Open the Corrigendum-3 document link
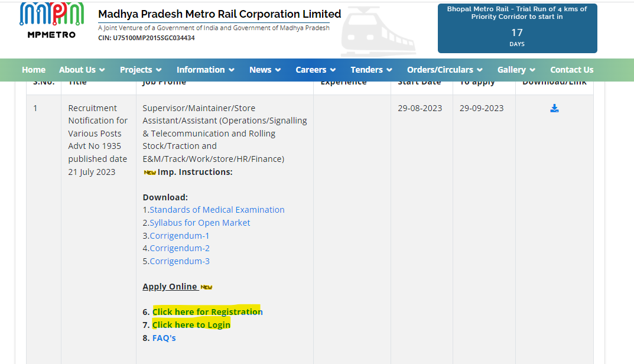The height and width of the screenshot is (364, 634). pos(180,261)
